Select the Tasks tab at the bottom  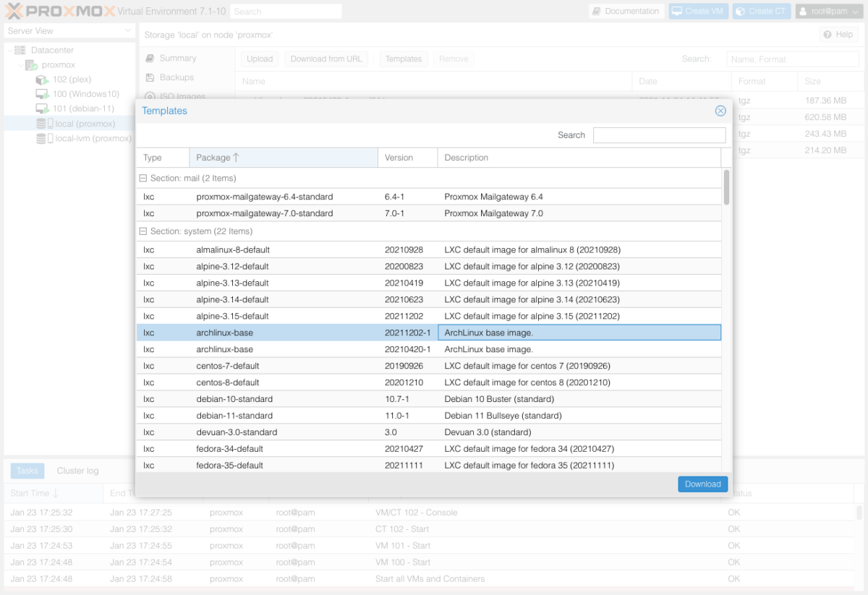(x=27, y=470)
